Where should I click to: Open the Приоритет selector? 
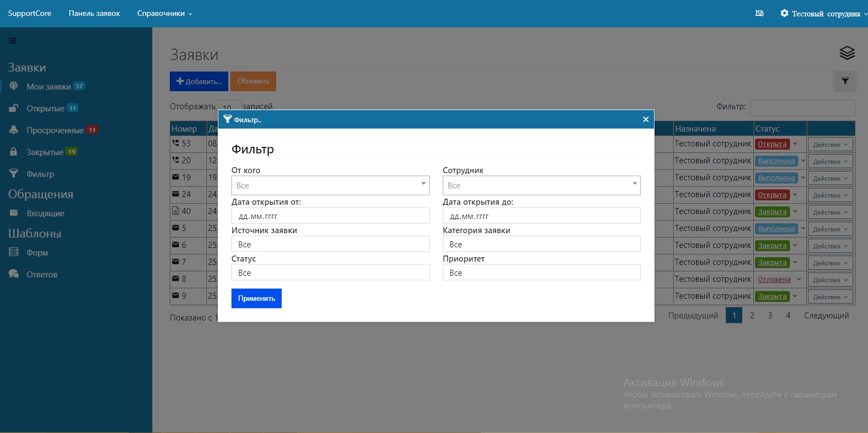tap(542, 272)
